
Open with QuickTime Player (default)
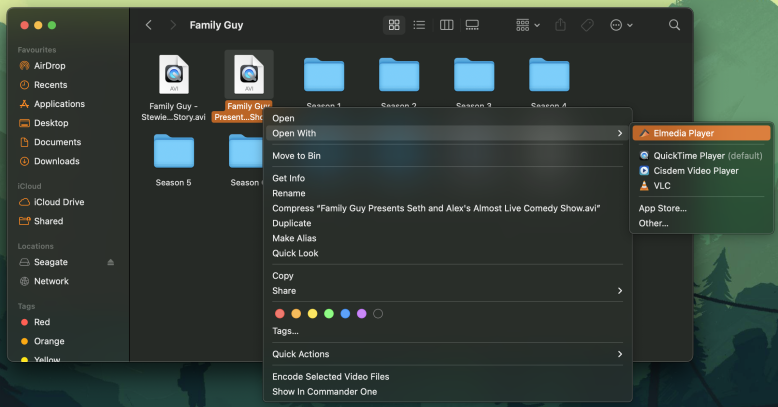pyautogui.click(x=702, y=156)
